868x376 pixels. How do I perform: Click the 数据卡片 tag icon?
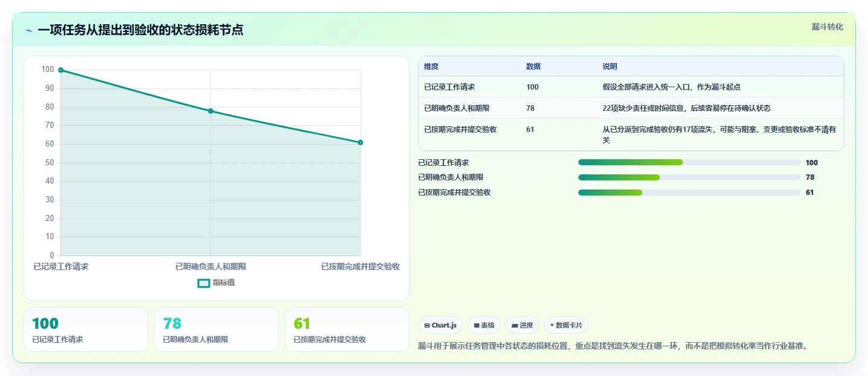[x=552, y=326]
